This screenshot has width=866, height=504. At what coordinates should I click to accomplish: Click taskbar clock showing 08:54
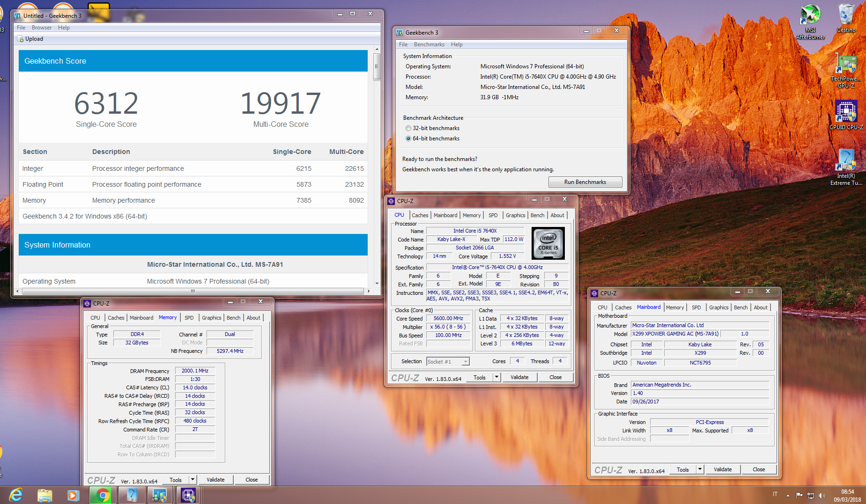[847, 492]
